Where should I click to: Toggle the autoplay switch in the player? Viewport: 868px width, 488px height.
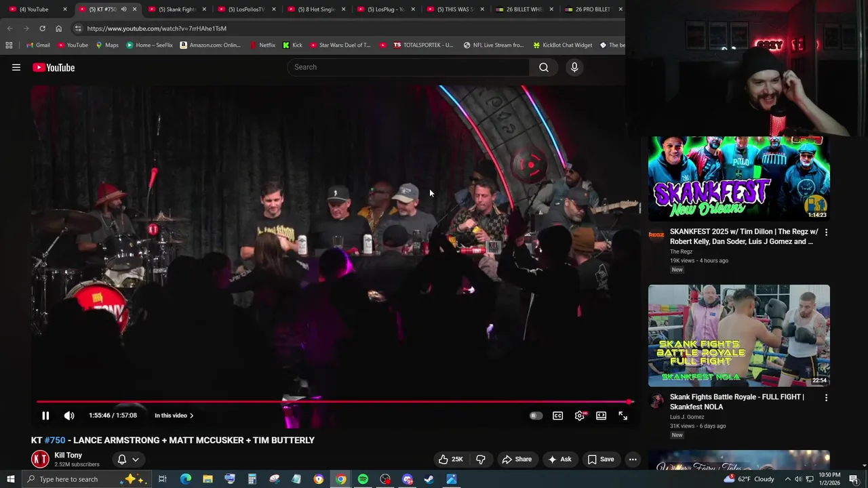536,415
